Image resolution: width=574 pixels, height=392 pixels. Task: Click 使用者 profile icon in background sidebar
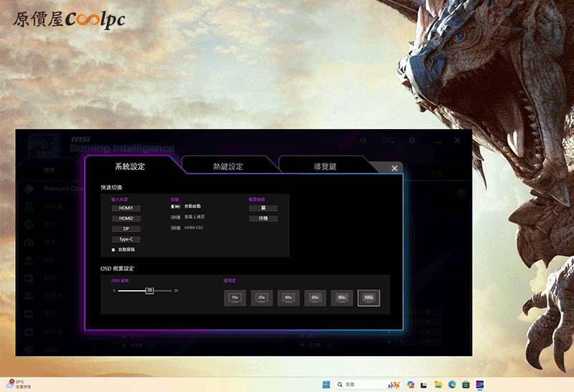point(29,206)
